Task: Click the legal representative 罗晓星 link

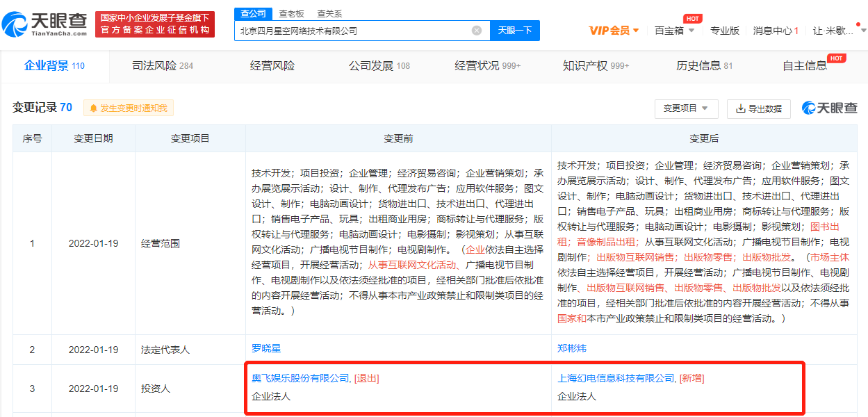Action: point(266,348)
